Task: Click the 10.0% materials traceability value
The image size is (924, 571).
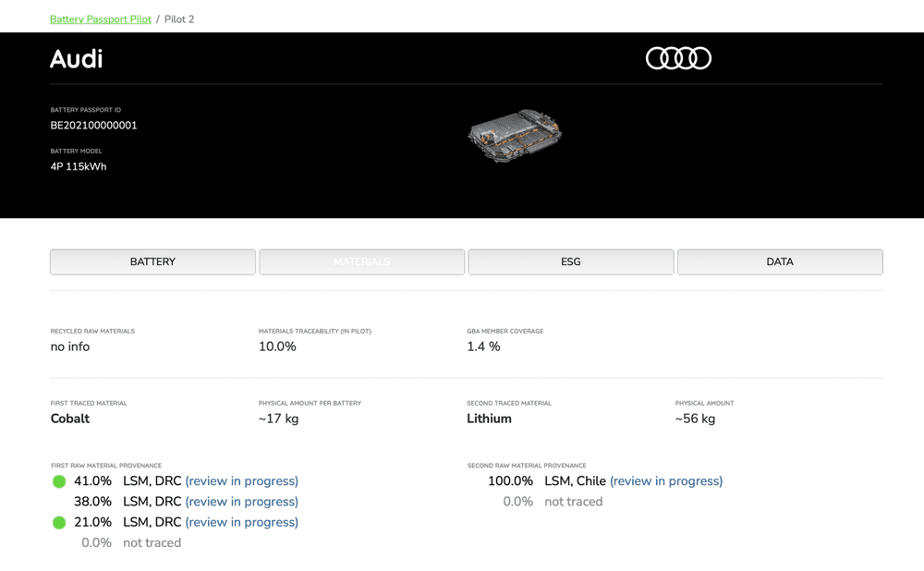Action: click(277, 346)
